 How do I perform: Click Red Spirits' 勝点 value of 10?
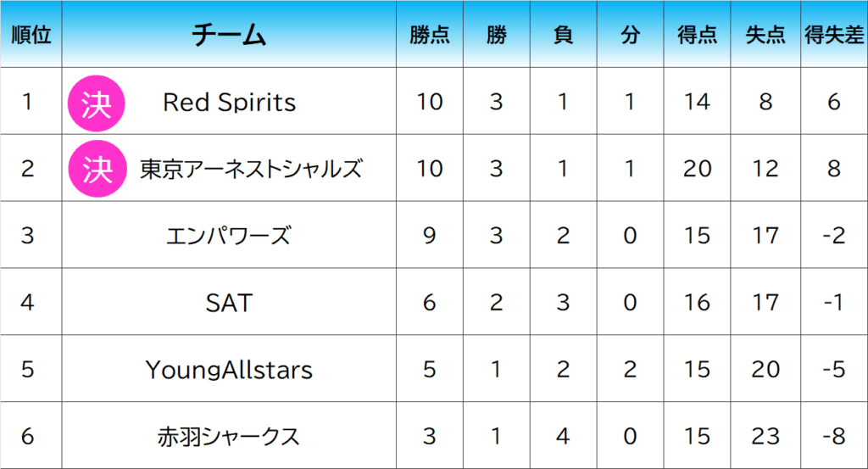(430, 103)
